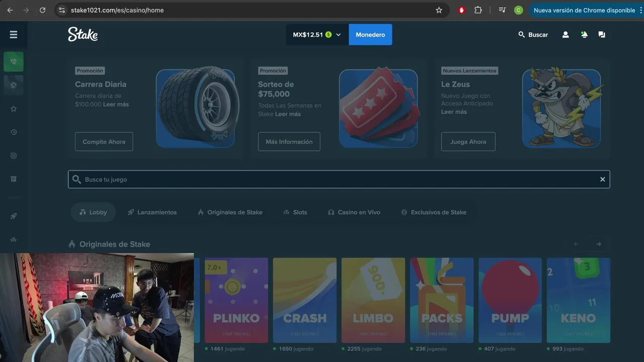This screenshot has width=644, height=362.
Task: Open slots icon at sidebar bottom
Action: pyautogui.click(x=14, y=239)
